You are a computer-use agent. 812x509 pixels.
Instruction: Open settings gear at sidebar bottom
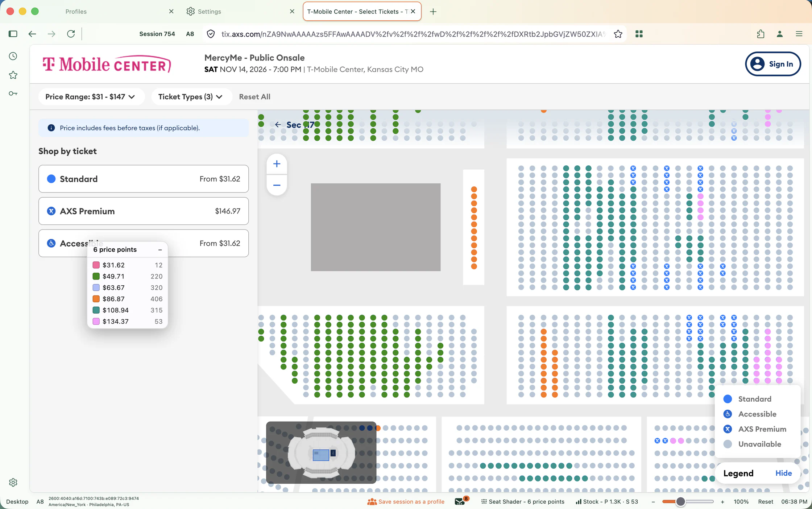point(13,483)
